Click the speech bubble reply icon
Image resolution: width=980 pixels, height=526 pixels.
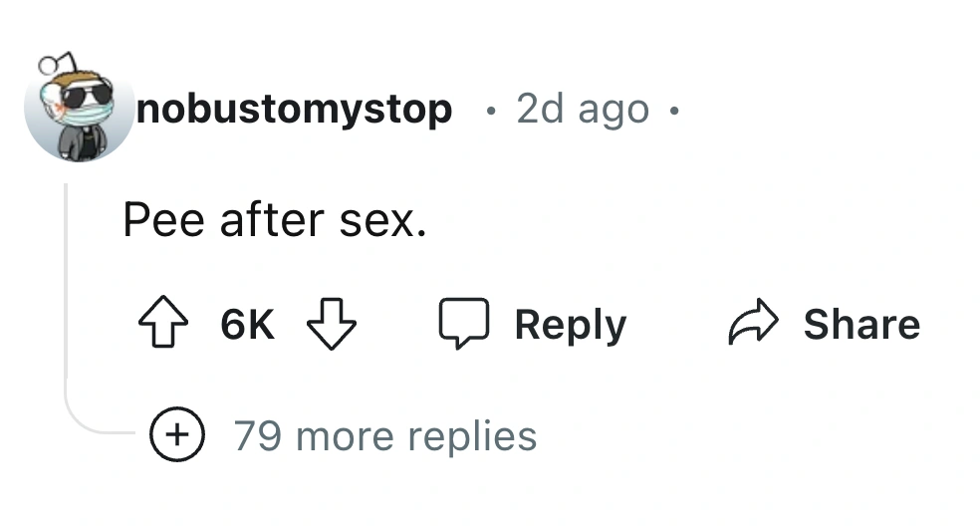pos(464,325)
